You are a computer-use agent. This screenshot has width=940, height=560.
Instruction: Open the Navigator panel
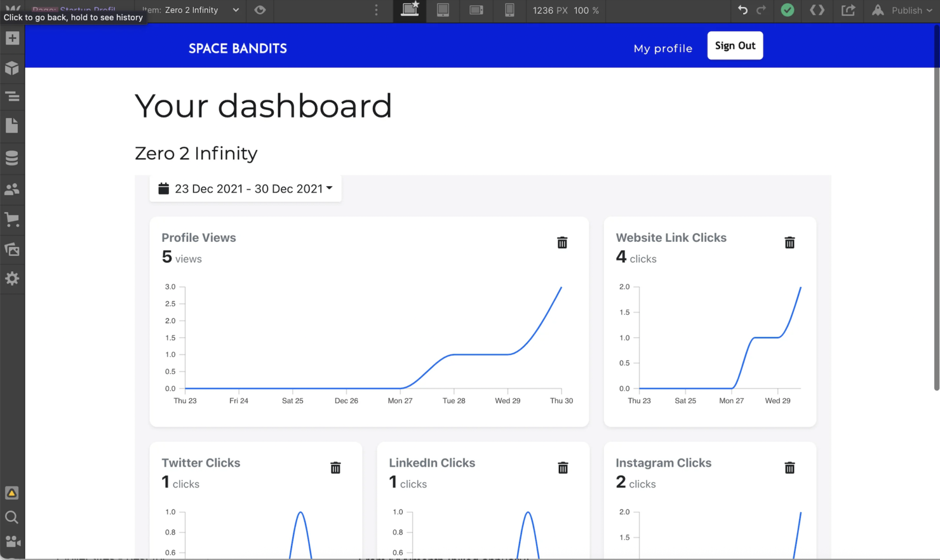point(12,97)
